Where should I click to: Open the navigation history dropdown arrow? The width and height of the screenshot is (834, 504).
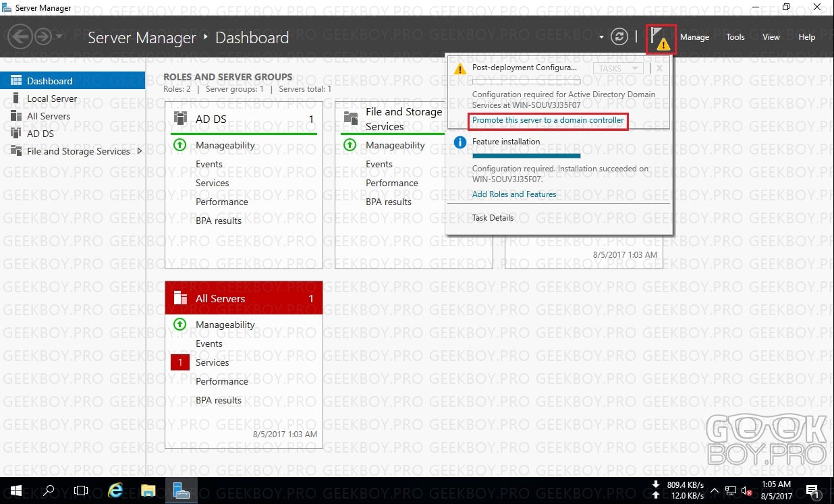pos(60,36)
